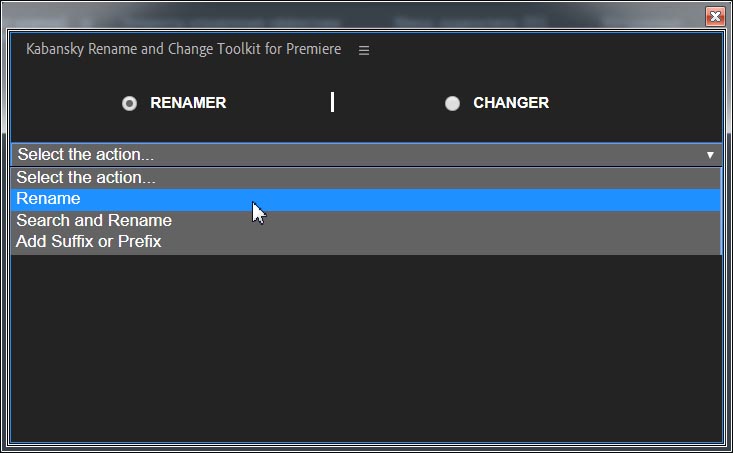
Task: Click the Kabansky Rename and Change Toolkit panel tab
Action: (x=183, y=49)
